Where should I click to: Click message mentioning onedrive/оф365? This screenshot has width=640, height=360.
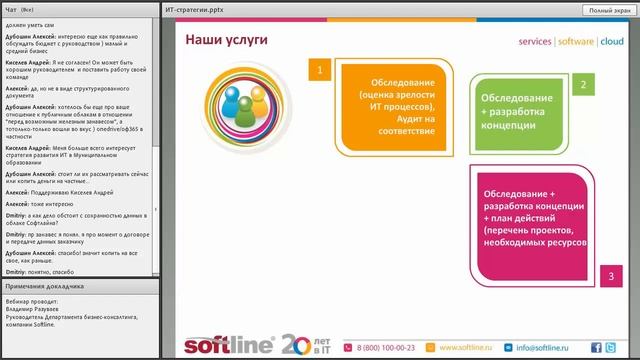[x=74, y=122]
